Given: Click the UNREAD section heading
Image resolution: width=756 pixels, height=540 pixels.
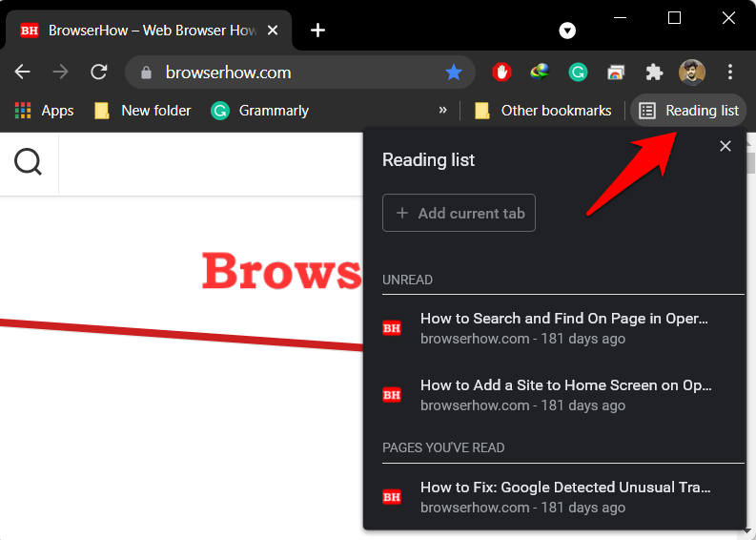Looking at the screenshot, I should coord(407,280).
